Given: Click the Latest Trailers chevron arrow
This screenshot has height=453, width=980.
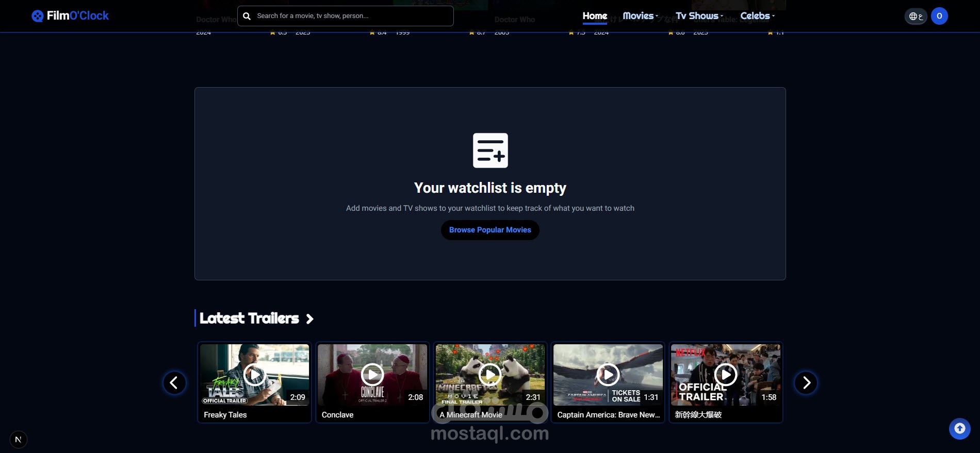Looking at the screenshot, I should click(x=309, y=319).
